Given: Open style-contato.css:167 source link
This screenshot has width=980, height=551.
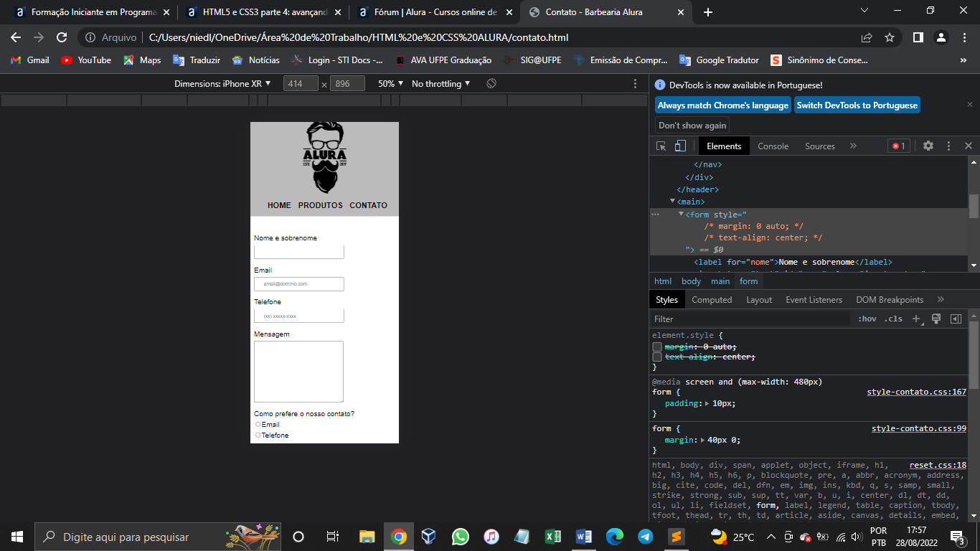Looking at the screenshot, I should [916, 392].
